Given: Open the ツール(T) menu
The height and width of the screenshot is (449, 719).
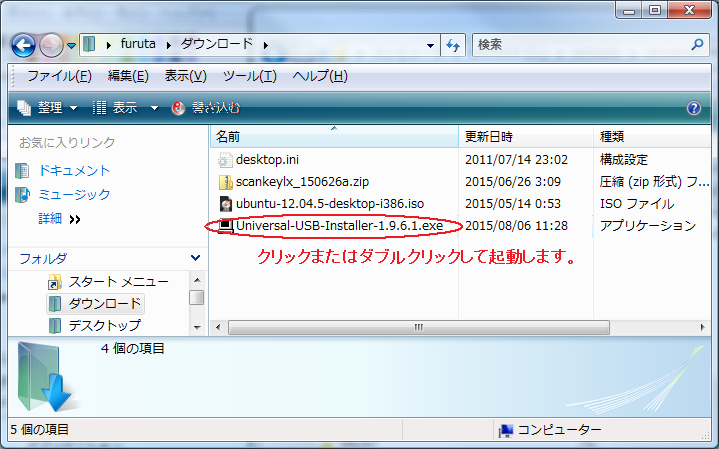Looking at the screenshot, I should pos(250,76).
